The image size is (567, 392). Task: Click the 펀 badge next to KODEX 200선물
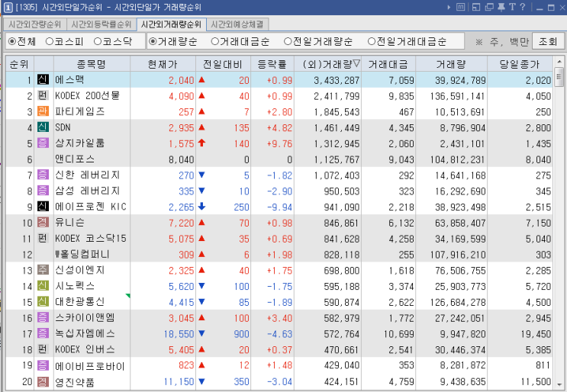click(43, 95)
